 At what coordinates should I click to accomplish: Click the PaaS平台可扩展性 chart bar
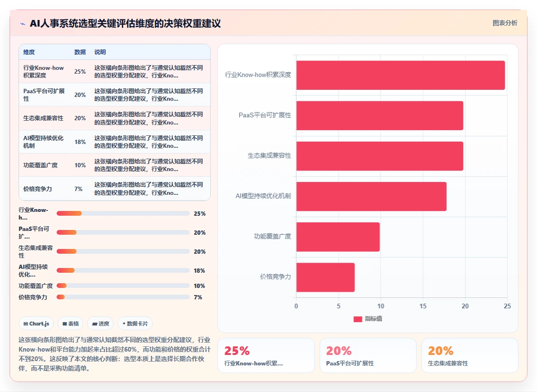tap(380, 115)
